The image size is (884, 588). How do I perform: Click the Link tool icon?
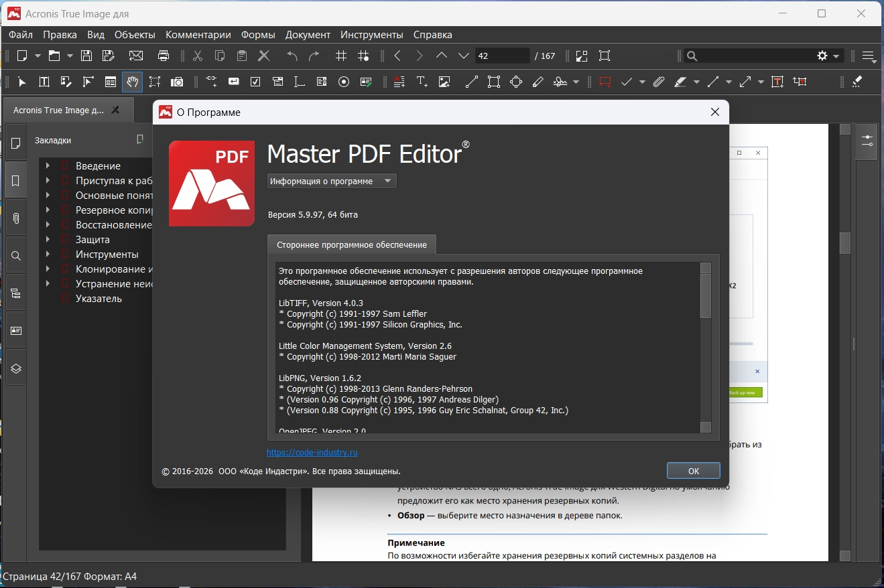(212, 82)
